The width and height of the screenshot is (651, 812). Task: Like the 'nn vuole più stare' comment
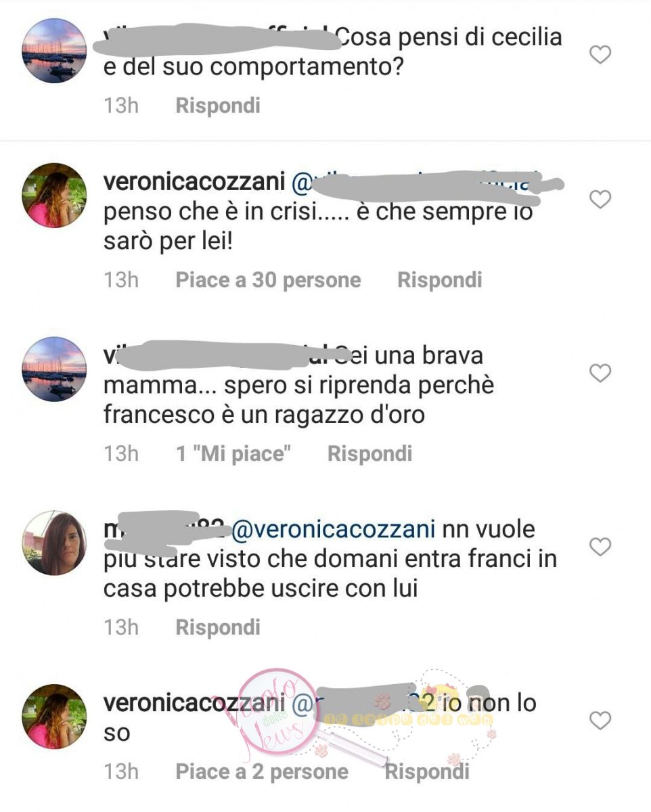(600, 547)
